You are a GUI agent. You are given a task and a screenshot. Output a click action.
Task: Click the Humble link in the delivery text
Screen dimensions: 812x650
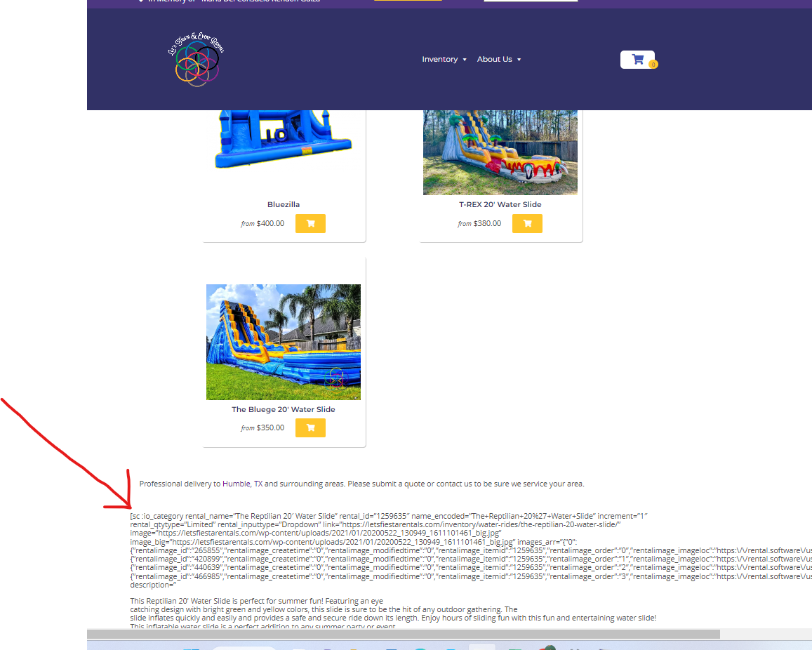(x=236, y=484)
